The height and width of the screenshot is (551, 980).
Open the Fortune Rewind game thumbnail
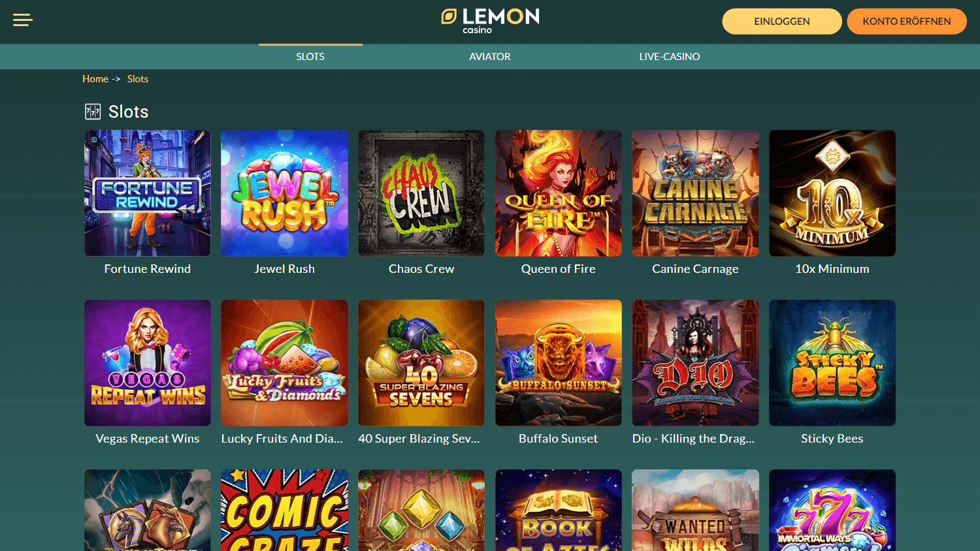click(148, 193)
